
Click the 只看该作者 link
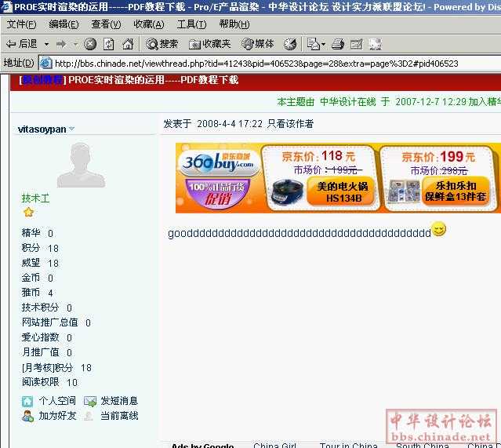(x=290, y=124)
